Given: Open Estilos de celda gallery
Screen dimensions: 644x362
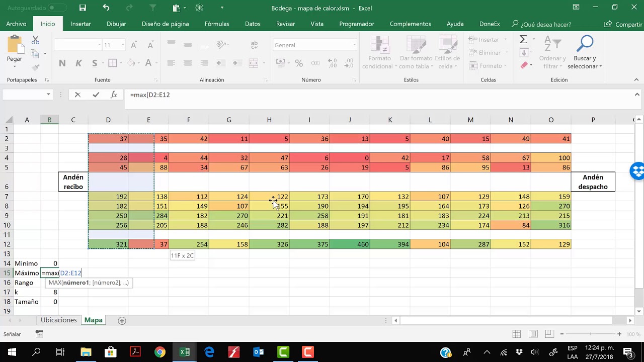Looking at the screenshot, I should pos(447,52).
